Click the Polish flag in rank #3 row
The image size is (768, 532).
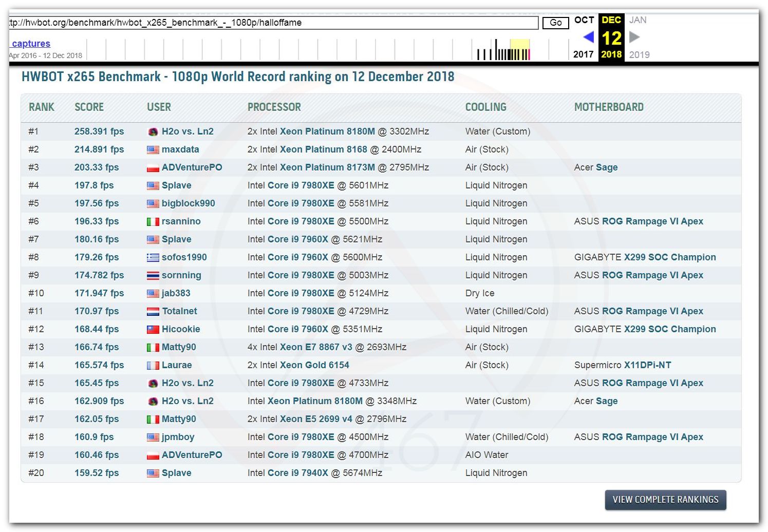point(153,168)
